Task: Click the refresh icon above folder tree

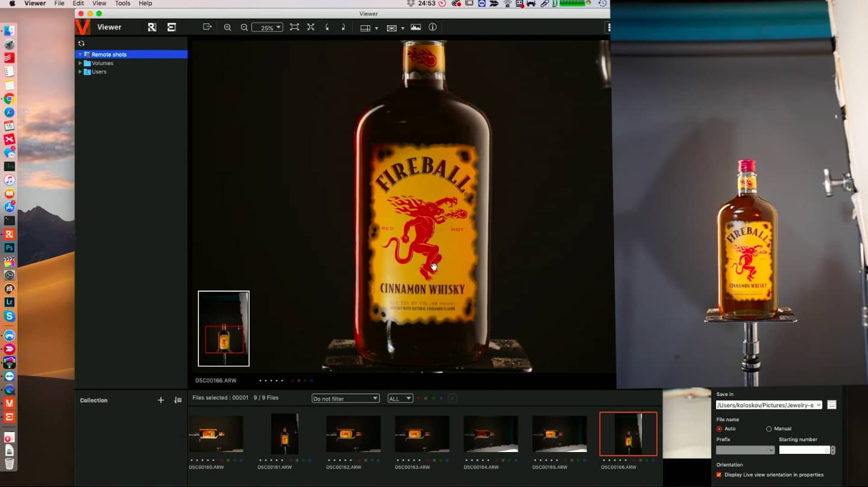Action: point(81,43)
